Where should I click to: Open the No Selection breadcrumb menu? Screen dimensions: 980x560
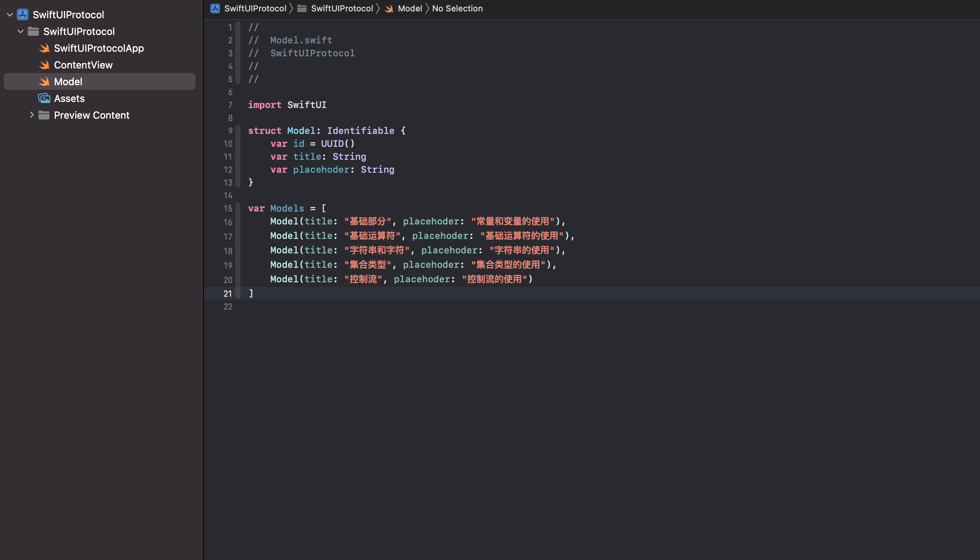(457, 8)
